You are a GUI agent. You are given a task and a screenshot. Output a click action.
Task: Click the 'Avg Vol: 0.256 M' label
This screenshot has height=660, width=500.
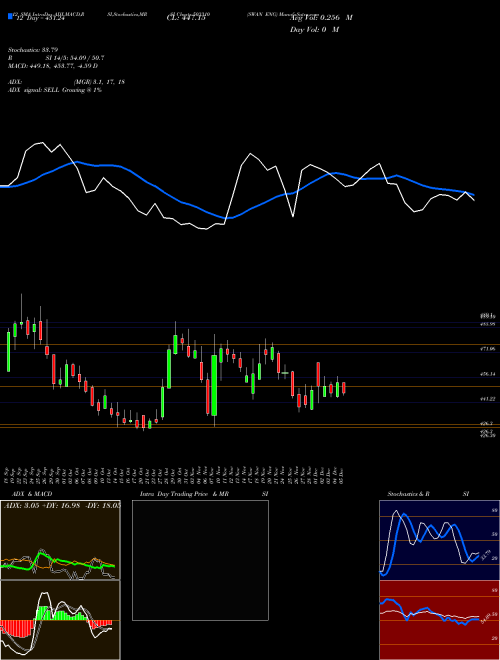pos(321,18)
